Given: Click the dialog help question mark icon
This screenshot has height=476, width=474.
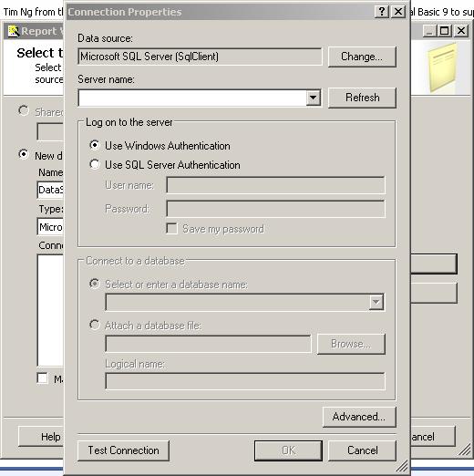Looking at the screenshot, I should 382,12.
